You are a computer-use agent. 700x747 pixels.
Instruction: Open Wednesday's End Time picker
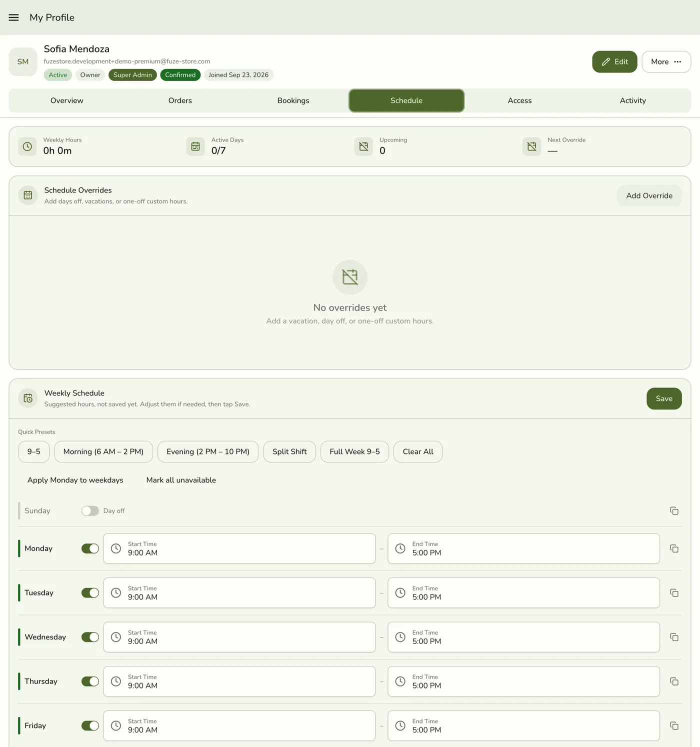pyautogui.click(x=523, y=637)
